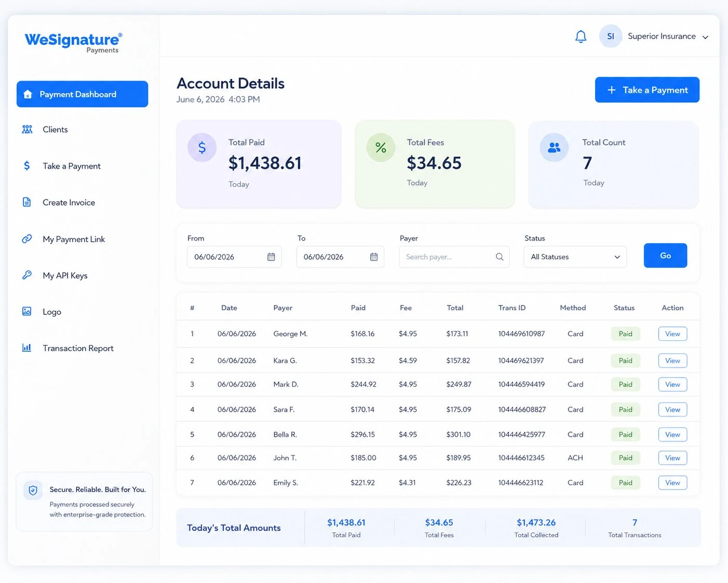
Task: Click the $34.65 amount on Total Fees card
Action: (434, 163)
